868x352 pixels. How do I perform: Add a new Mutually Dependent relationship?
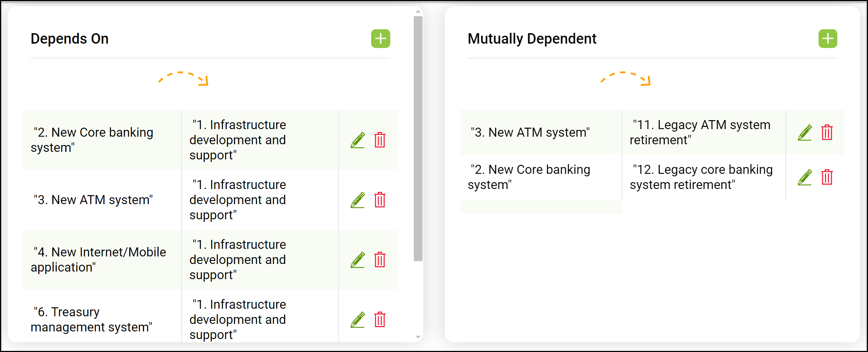[828, 38]
